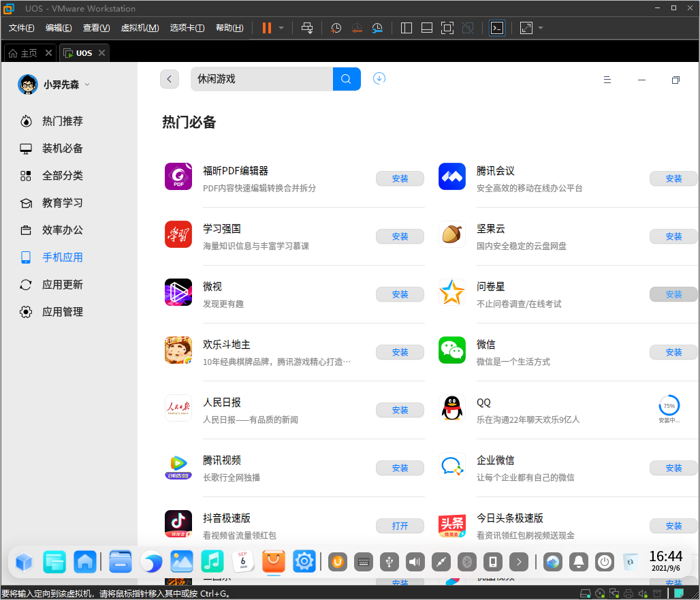
Task: Click the WeChat app icon
Action: tap(451, 350)
